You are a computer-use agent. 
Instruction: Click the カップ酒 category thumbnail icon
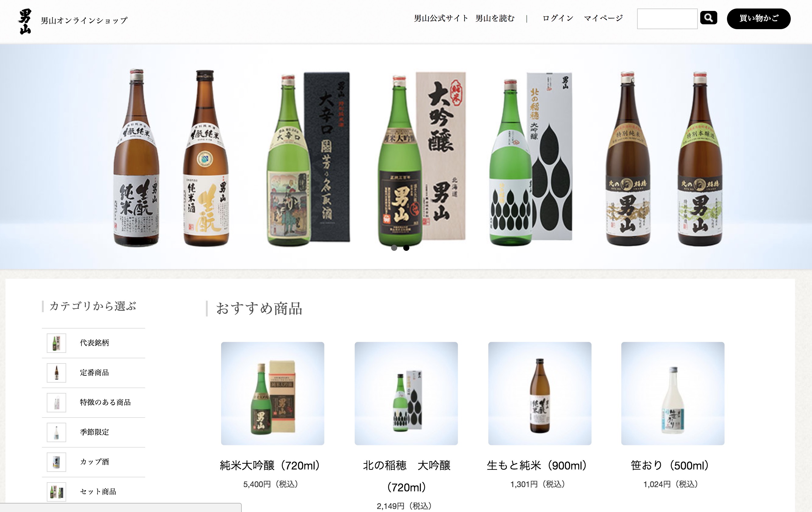tap(56, 462)
